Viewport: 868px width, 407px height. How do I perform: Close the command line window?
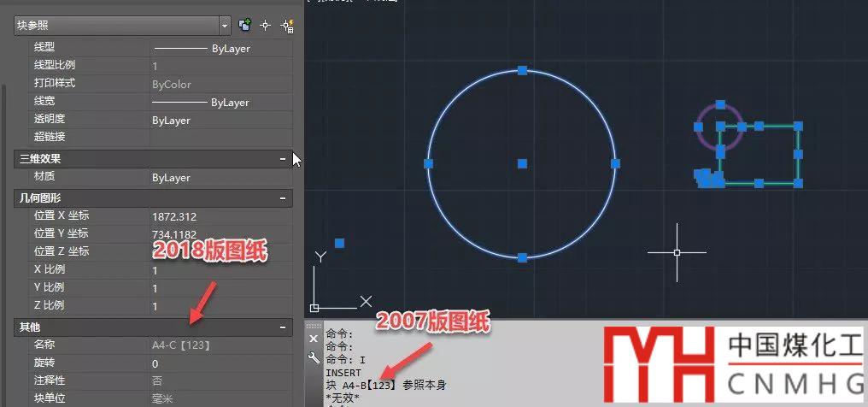[314, 339]
